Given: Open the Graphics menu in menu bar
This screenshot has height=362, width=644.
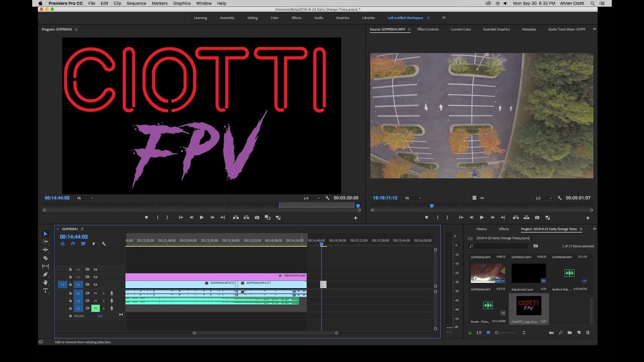Looking at the screenshot, I should (182, 4).
